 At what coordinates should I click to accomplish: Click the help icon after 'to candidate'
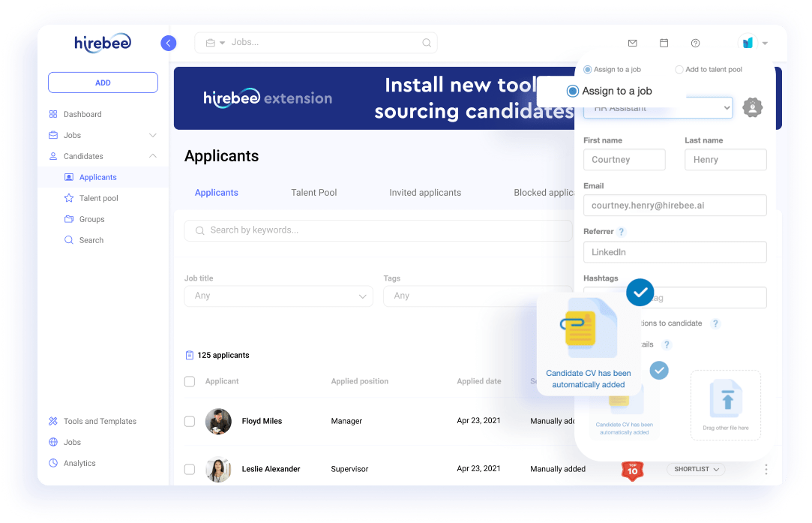point(715,323)
